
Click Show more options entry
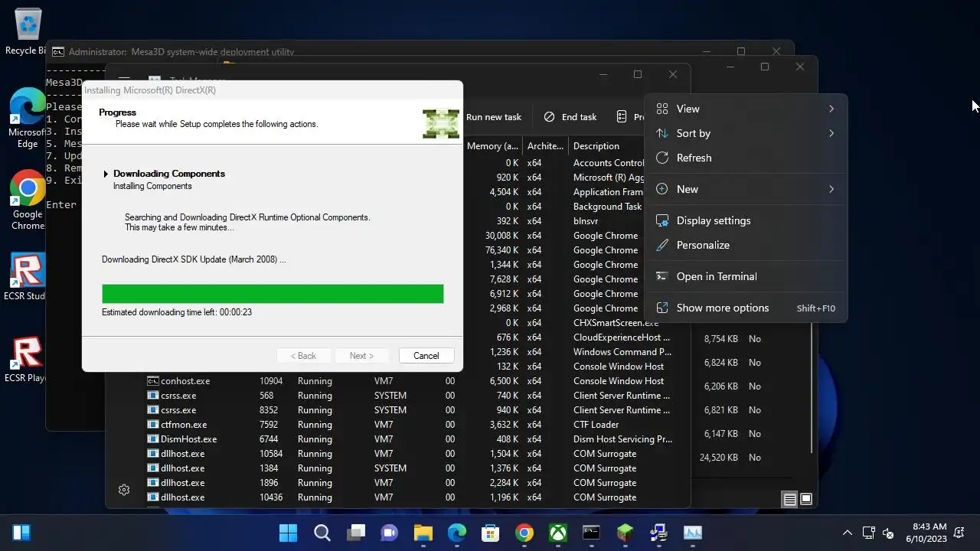point(746,308)
